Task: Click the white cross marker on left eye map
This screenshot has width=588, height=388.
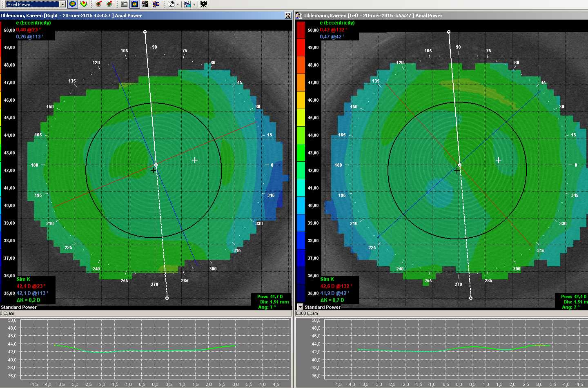Action: 499,160
